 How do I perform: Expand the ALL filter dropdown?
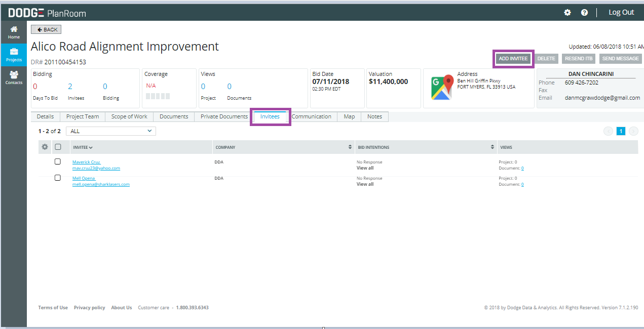point(111,131)
